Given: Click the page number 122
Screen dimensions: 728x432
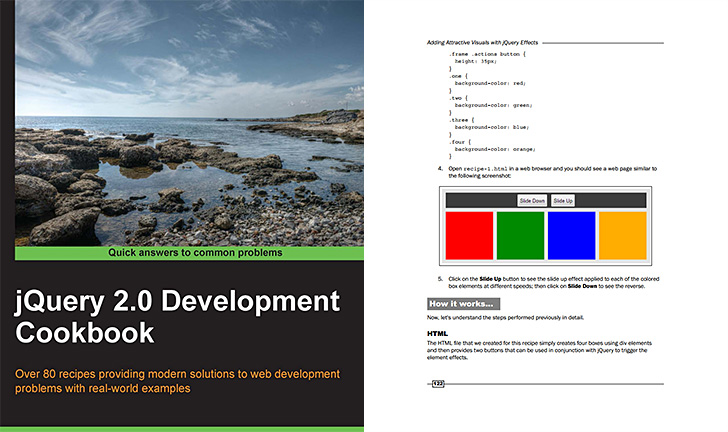Looking at the screenshot, I should click(x=438, y=384).
